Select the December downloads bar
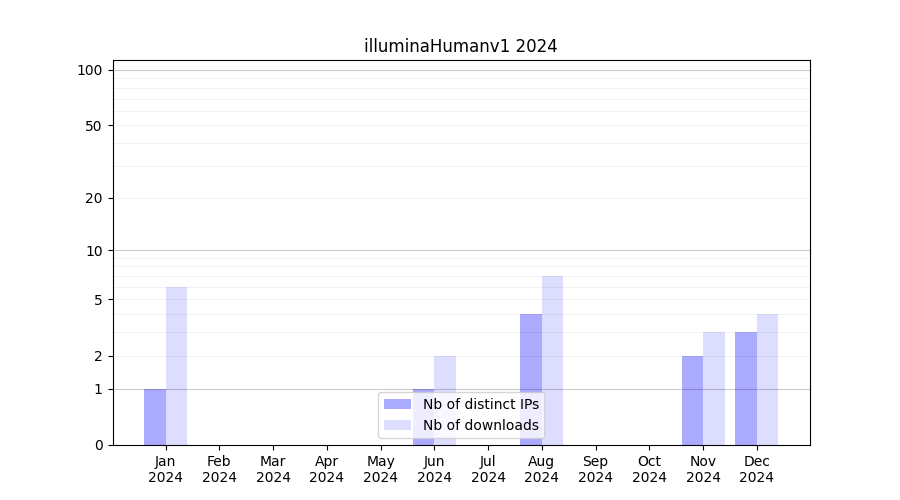The height and width of the screenshot is (500, 900). tap(767, 379)
